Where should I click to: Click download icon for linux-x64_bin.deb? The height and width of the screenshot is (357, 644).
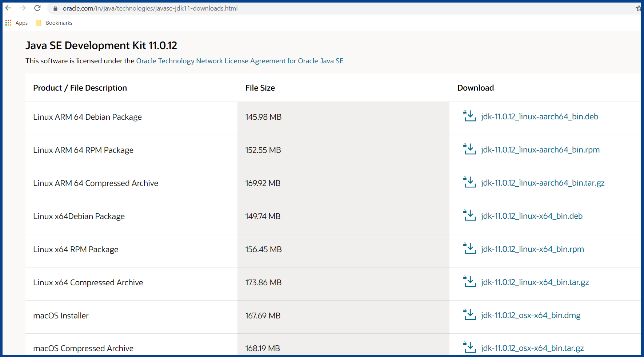coord(469,215)
